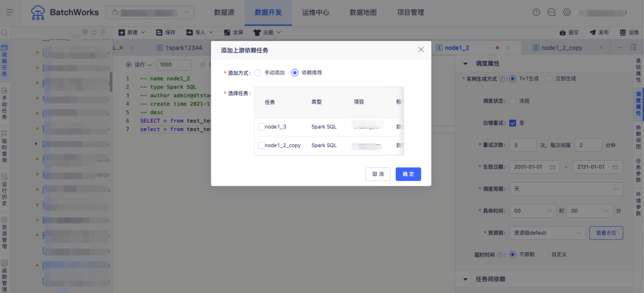Click the search magnifier icon in sidebar
Screen dimensions: 644x293
coord(5,32)
